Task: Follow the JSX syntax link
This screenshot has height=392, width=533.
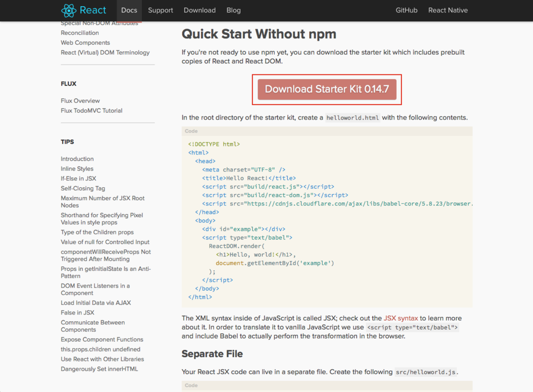Action: tap(400, 318)
